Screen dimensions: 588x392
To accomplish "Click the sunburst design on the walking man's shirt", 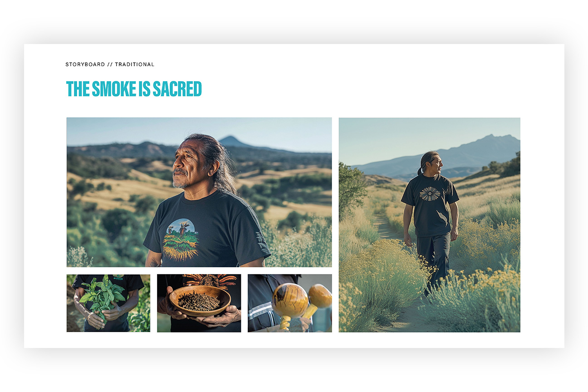I will pos(430,194).
